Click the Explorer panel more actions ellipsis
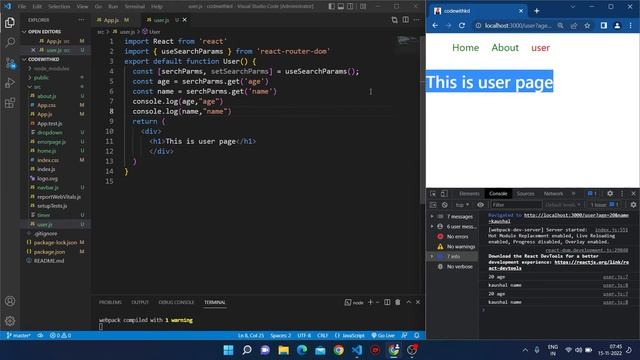This screenshot has width=640, height=360. tap(82, 20)
